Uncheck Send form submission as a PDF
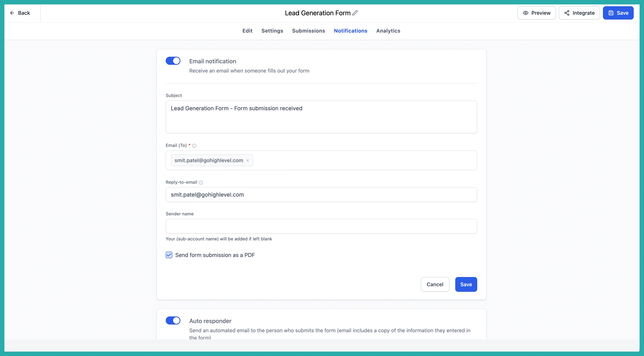This screenshot has width=644, height=356. pyautogui.click(x=169, y=255)
